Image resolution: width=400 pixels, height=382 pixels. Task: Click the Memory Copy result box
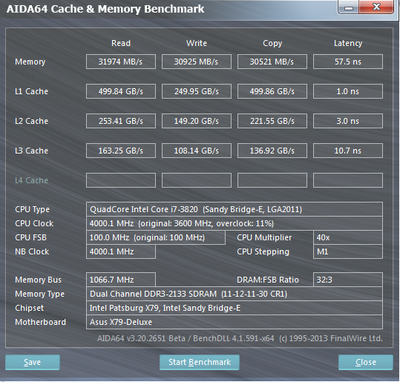point(272,62)
